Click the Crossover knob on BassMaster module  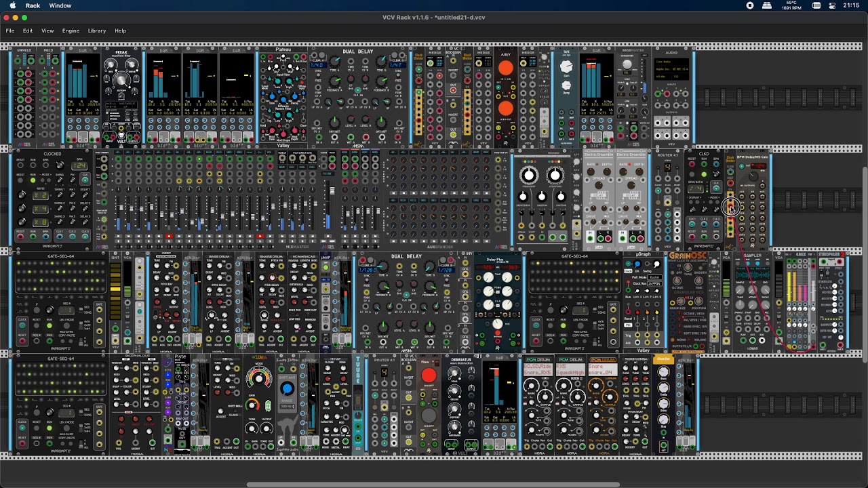[x=628, y=66]
